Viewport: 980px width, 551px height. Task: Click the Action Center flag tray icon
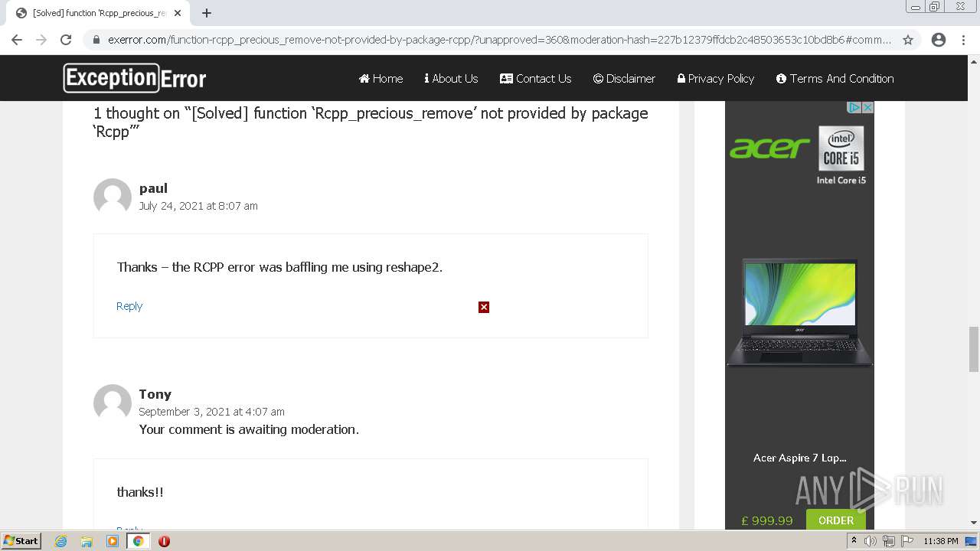point(907,541)
